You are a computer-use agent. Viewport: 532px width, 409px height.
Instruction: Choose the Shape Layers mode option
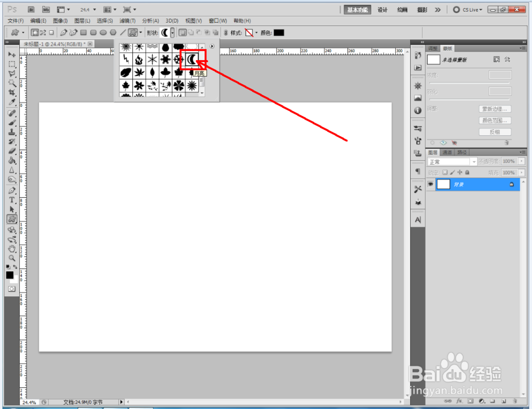(x=35, y=32)
